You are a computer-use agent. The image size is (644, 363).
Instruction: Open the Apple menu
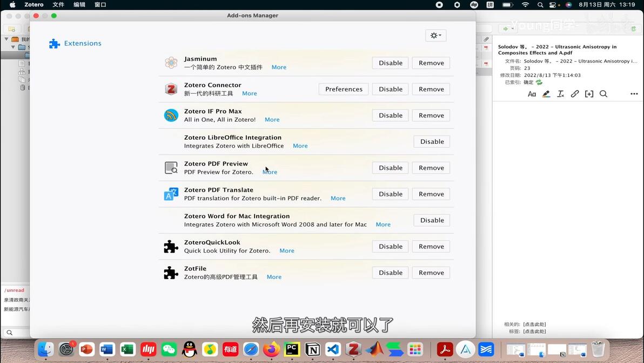pyautogui.click(x=12, y=4)
